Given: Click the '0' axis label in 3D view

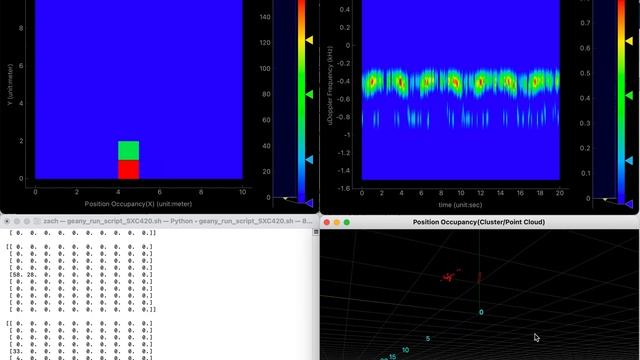Looking at the screenshot, I should coord(481,312).
